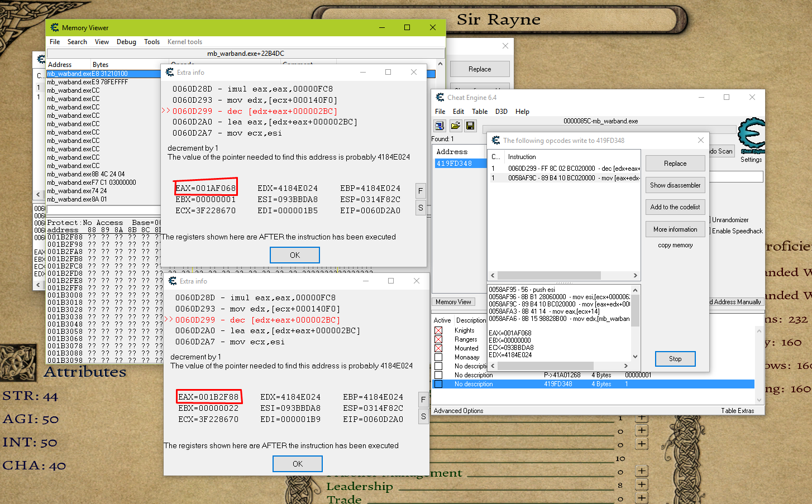Click the floppy disk save table icon
Screen dimensions: 812x504
470,126
